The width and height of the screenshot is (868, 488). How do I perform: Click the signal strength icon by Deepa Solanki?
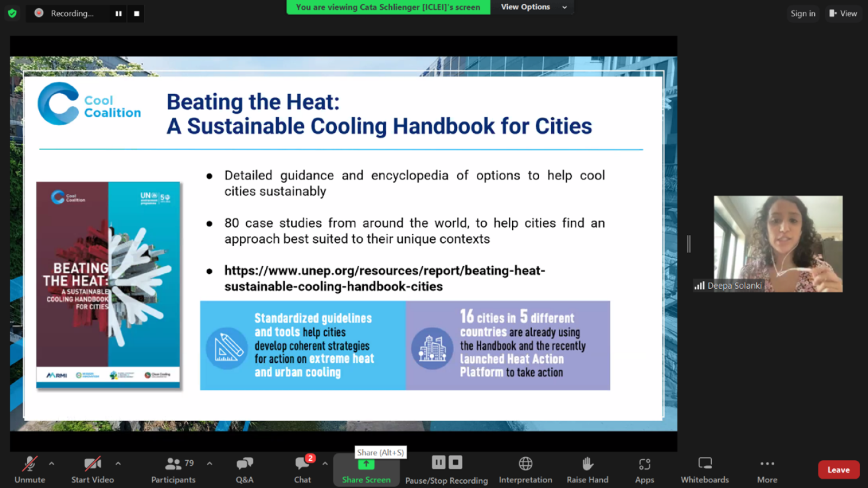pyautogui.click(x=699, y=285)
